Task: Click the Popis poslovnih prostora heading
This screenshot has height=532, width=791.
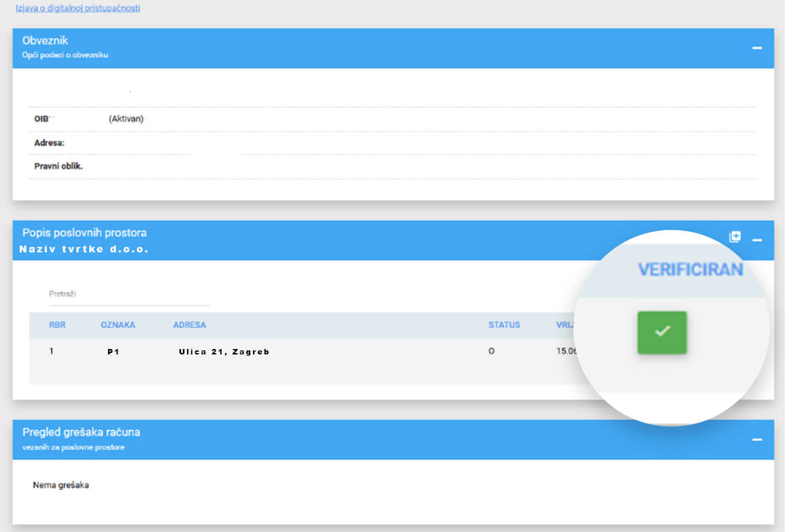Action: pos(84,233)
